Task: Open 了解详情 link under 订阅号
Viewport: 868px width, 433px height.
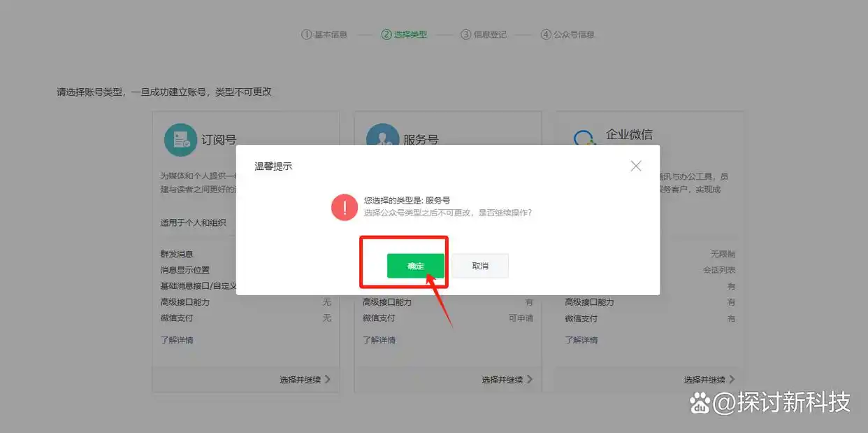Action: [x=177, y=340]
